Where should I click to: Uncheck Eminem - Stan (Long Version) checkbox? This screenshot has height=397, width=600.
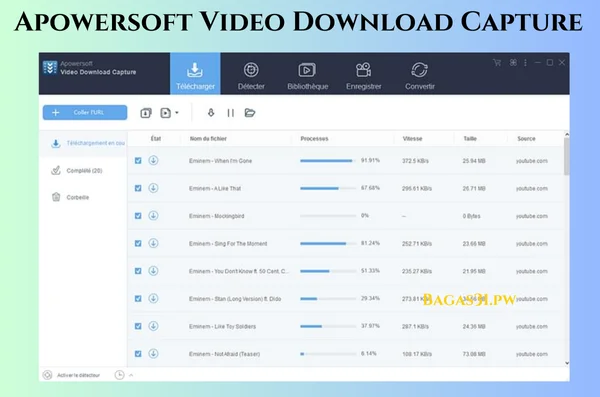(138, 299)
